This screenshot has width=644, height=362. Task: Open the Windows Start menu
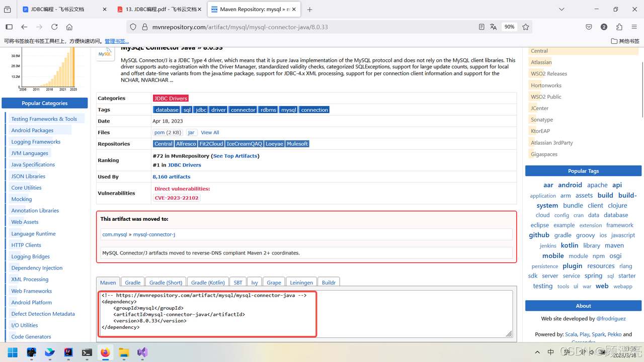[13, 352]
